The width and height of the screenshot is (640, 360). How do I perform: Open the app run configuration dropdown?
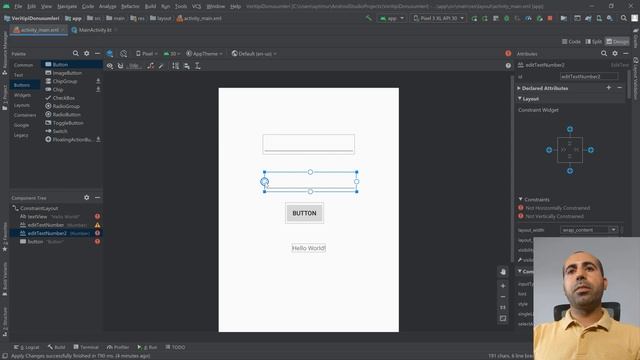392,18
